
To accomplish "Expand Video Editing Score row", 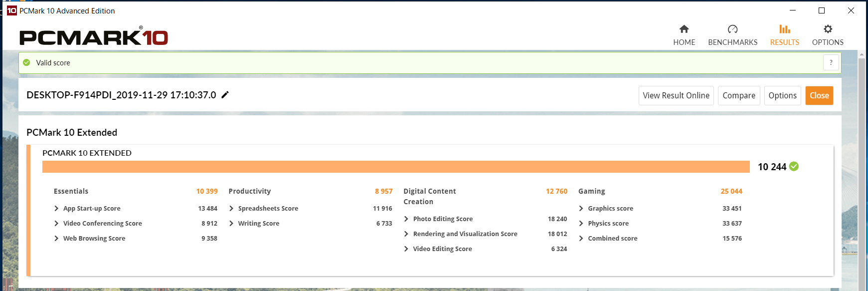I will point(406,249).
